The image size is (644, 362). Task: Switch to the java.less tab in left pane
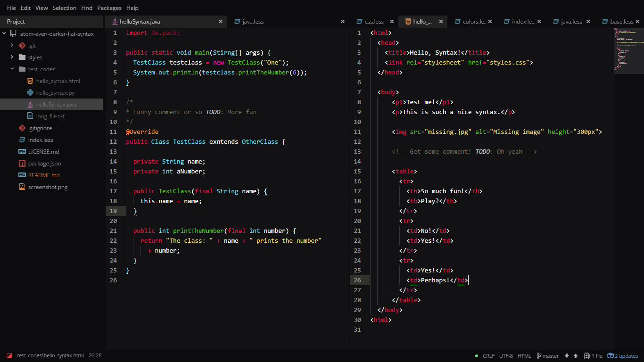tap(289, 21)
